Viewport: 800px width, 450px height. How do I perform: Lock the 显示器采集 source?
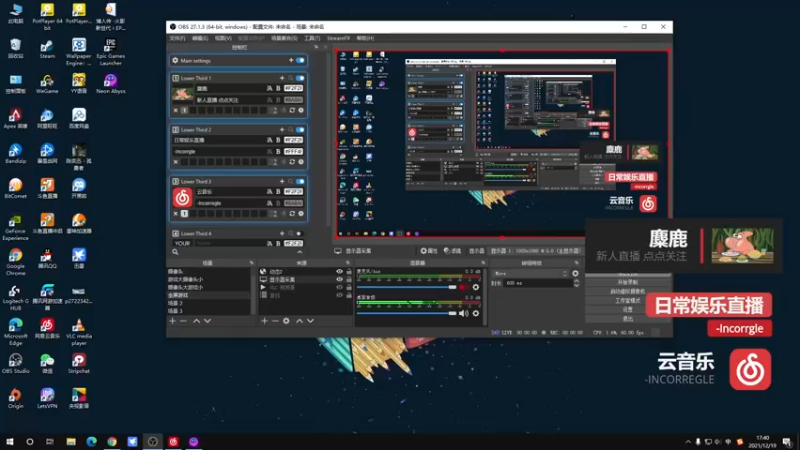[349, 279]
